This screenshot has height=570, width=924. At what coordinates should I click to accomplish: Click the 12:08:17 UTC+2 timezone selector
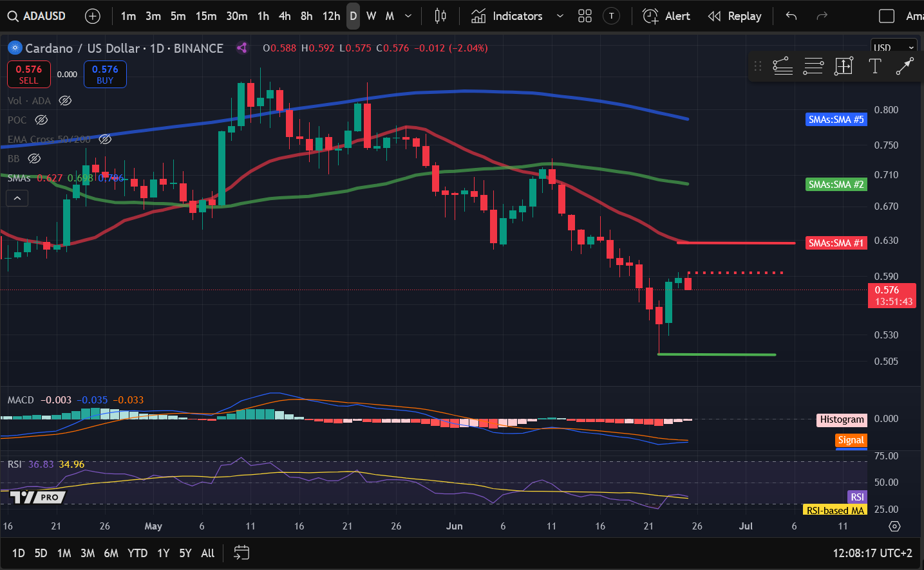pyautogui.click(x=872, y=553)
